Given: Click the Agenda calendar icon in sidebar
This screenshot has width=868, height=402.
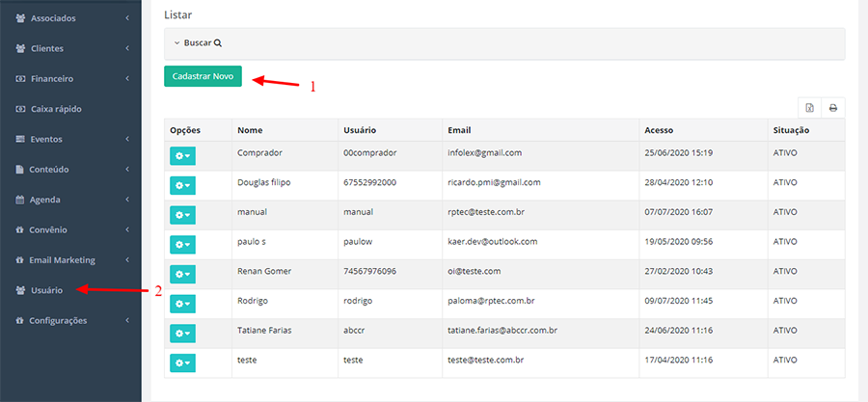Looking at the screenshot, I should [x=20, y=200].
